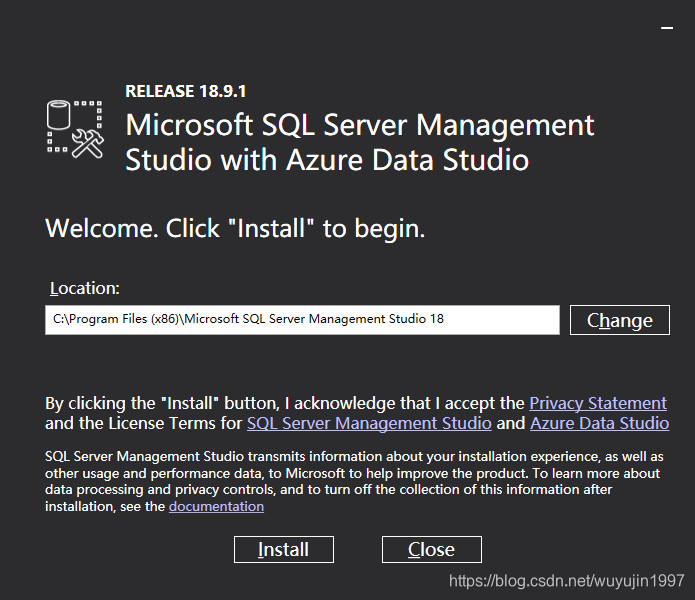Open the Privacy Statement link
Screen dimensions: 695x600
point(598,403)
